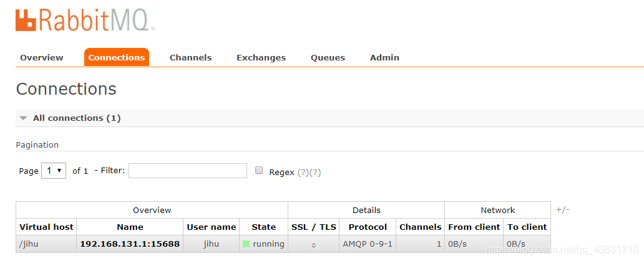644x261 pixels.
Task: Switch to the Channels tab
Action: [x=190, y=57]
